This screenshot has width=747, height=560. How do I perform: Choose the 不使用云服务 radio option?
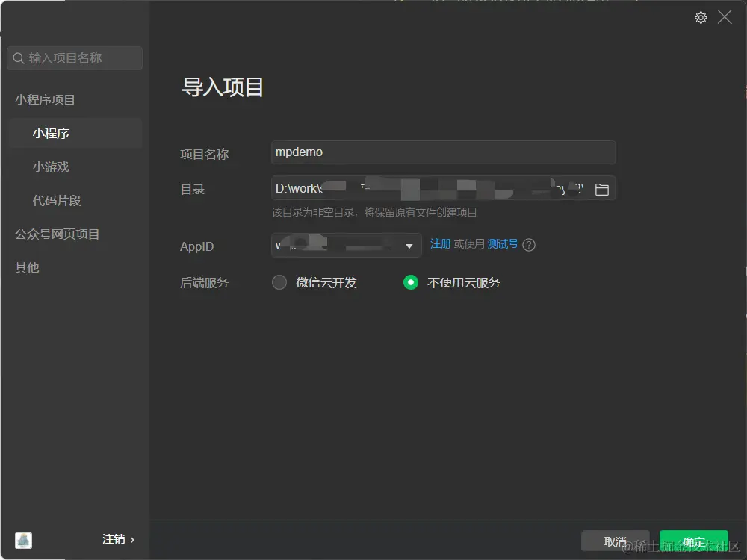[411, 282]
